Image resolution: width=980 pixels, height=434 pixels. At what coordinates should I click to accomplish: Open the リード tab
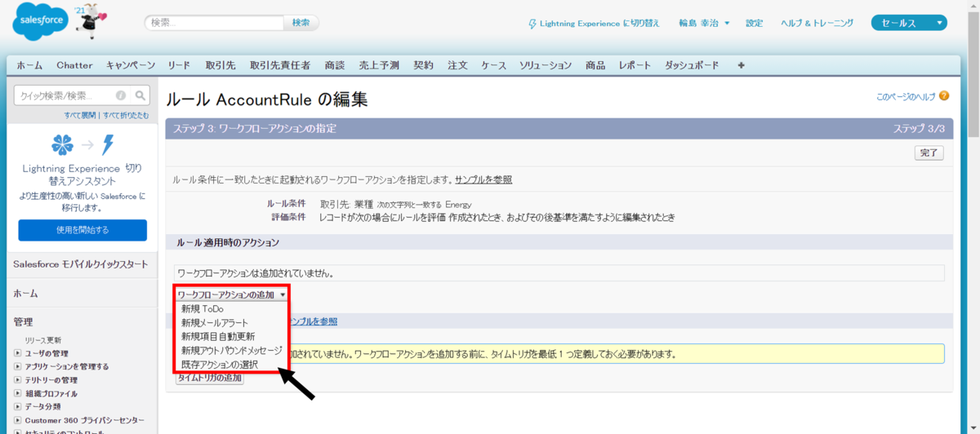(x=179, y=65)
